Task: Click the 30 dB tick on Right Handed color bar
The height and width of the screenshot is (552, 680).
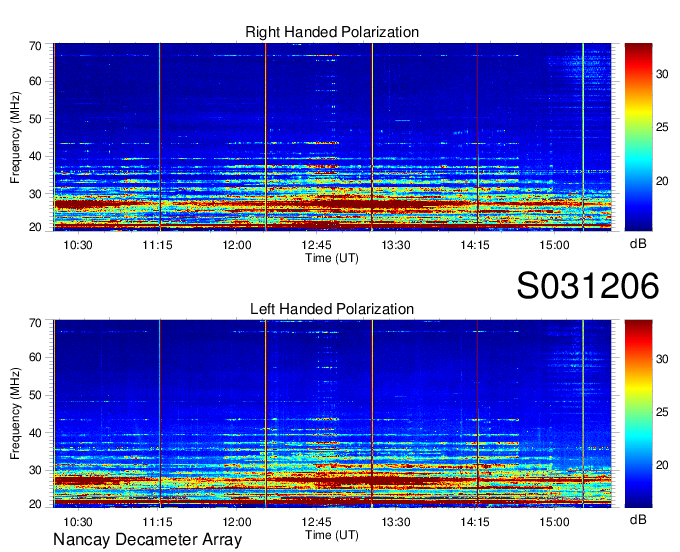Action: (662, 74)
